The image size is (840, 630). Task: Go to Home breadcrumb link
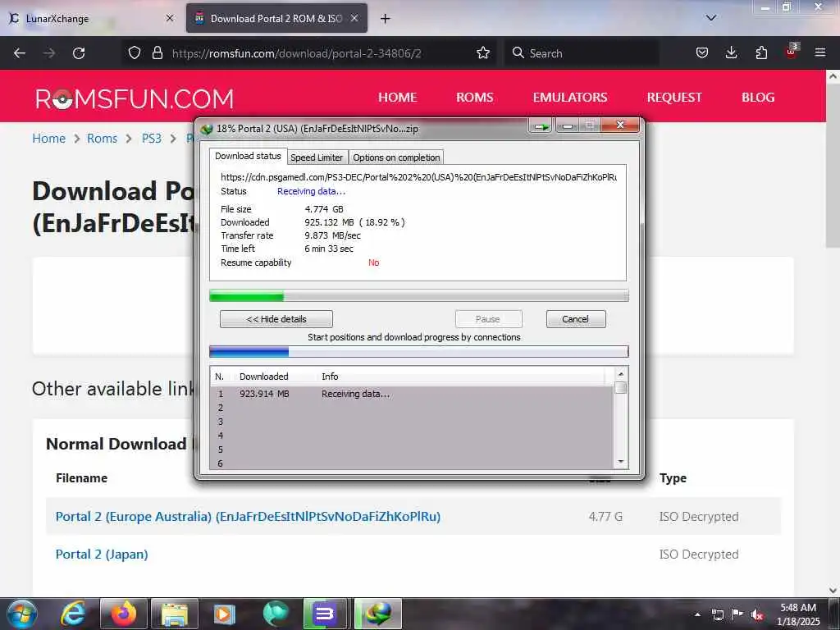[48, 139]
